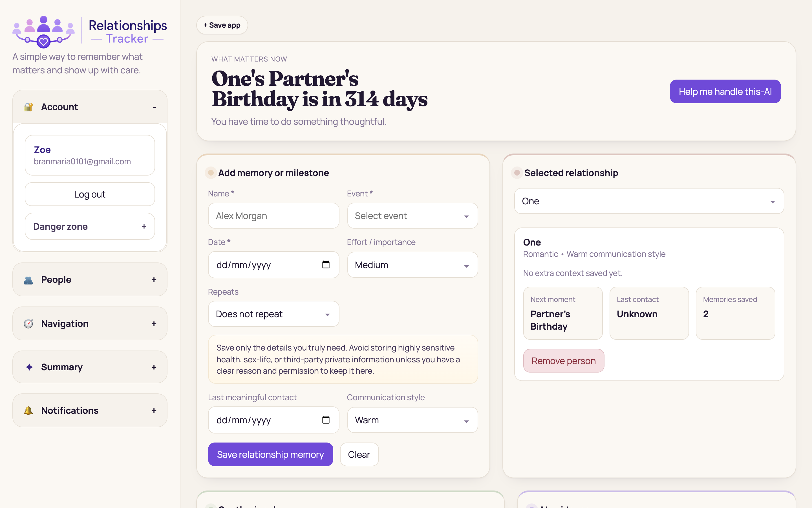
Task: Open the Select event dropdown
Action: [412, 216]
